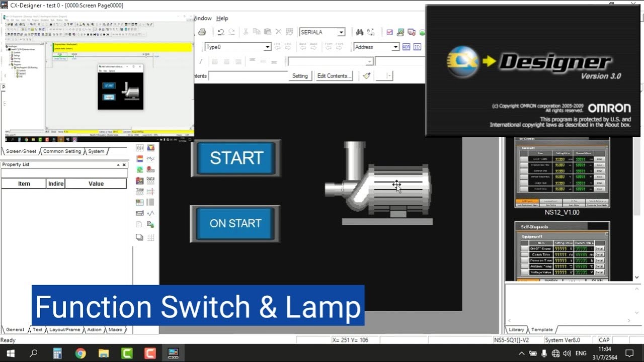Image resolution: width=644 pixels, height=362 pixels.
Task: Click the Replace icon beside the binoculars
Action: pyautogui.click(x=371, y=32)
